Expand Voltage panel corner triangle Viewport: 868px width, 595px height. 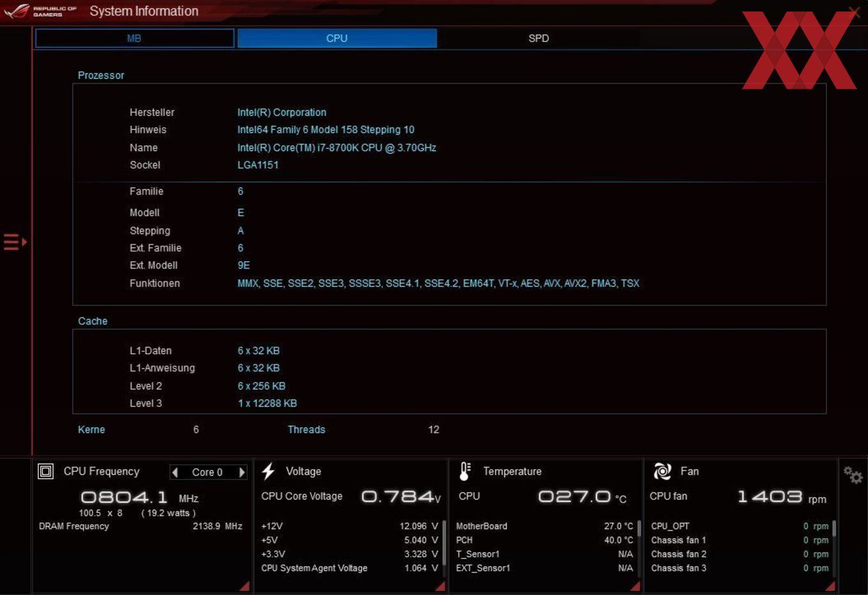pyautogui.click(x=440, y=585)
